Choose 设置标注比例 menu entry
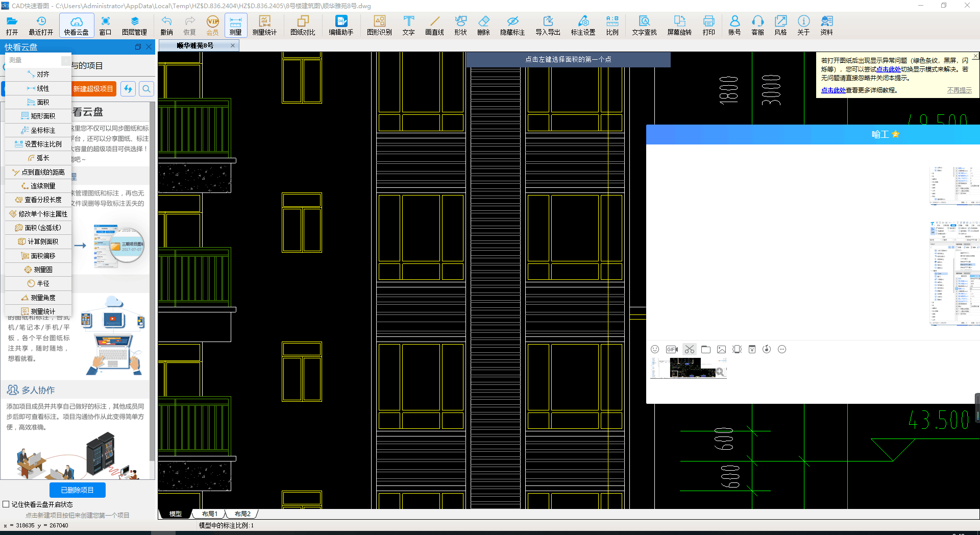Screen dimensions: 980x535 38,144
